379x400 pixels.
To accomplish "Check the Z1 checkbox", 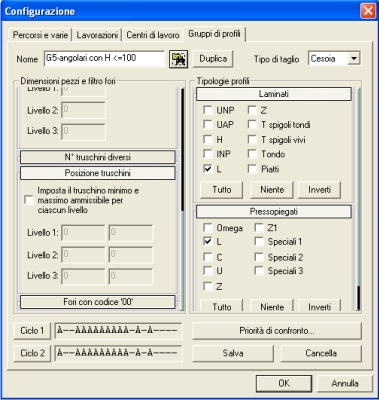I will tap(259, 228).
